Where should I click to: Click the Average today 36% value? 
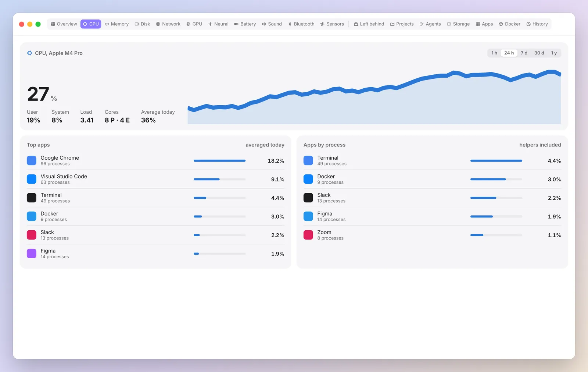coord(148,120)
